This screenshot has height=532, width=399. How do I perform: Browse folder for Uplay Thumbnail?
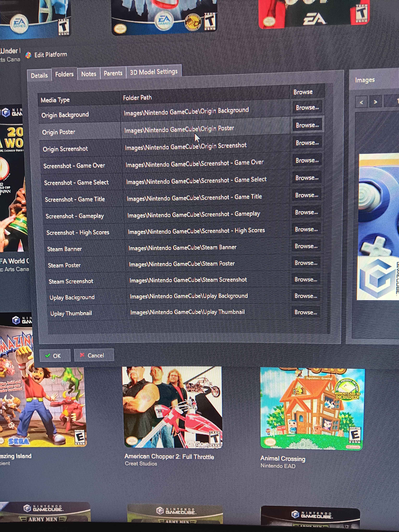point(305,312)
